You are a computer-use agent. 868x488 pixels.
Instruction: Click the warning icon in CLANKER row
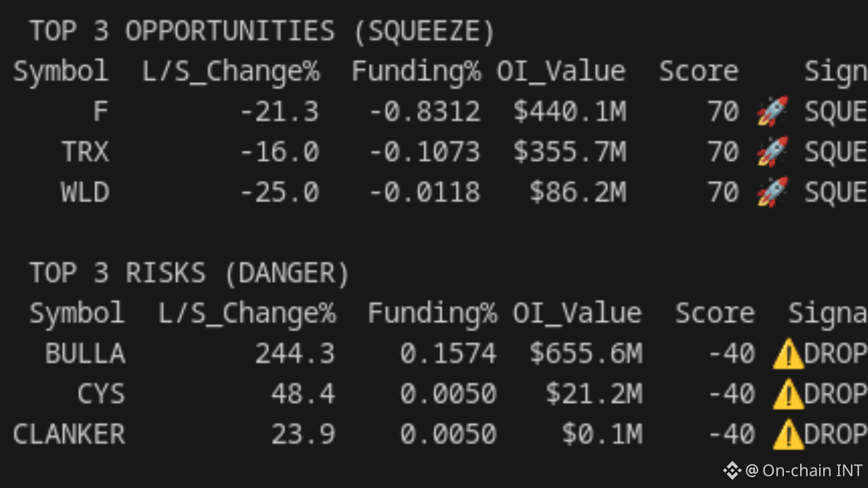tap(787, 434)
